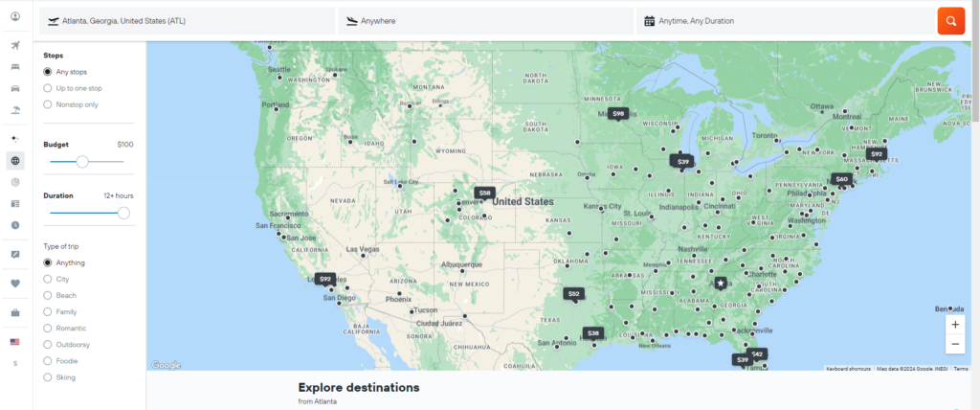Open the map Keyboard shortcuts link
Screen dimensions: 980x410
pos(848,369)
